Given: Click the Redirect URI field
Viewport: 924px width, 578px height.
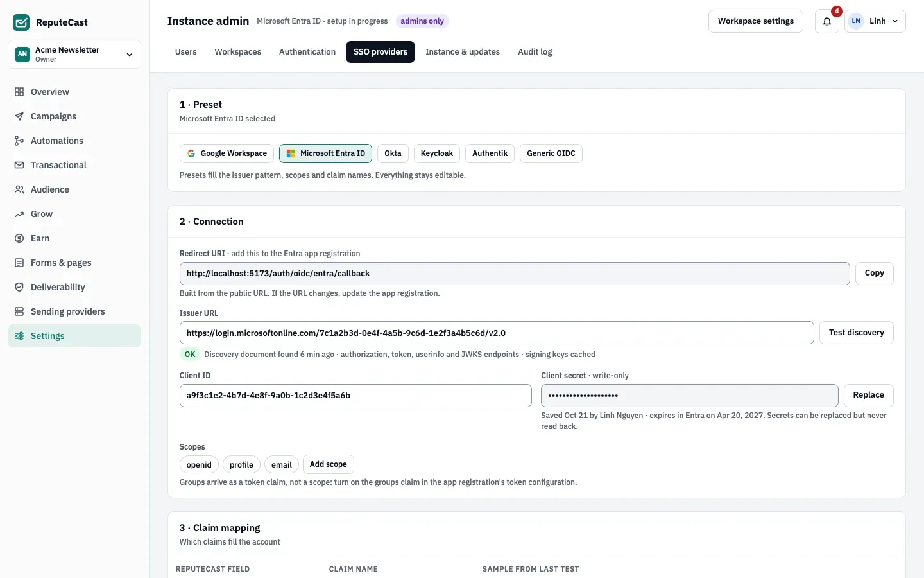Looking at the screenshot, I should point(515,274).
